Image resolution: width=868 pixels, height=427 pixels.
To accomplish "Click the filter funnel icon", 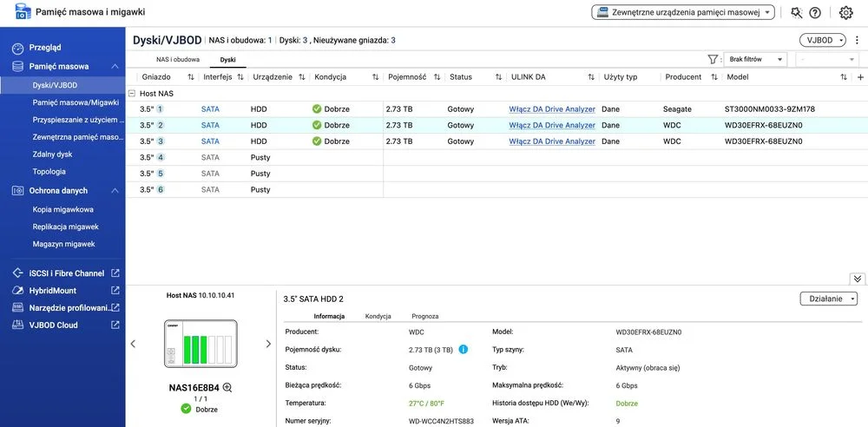I will point(713,59).
